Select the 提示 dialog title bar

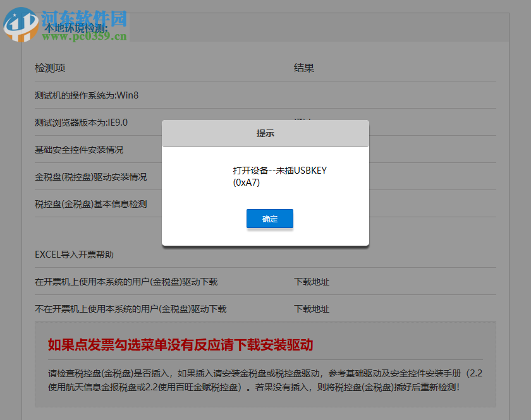(x=265, y=133)
